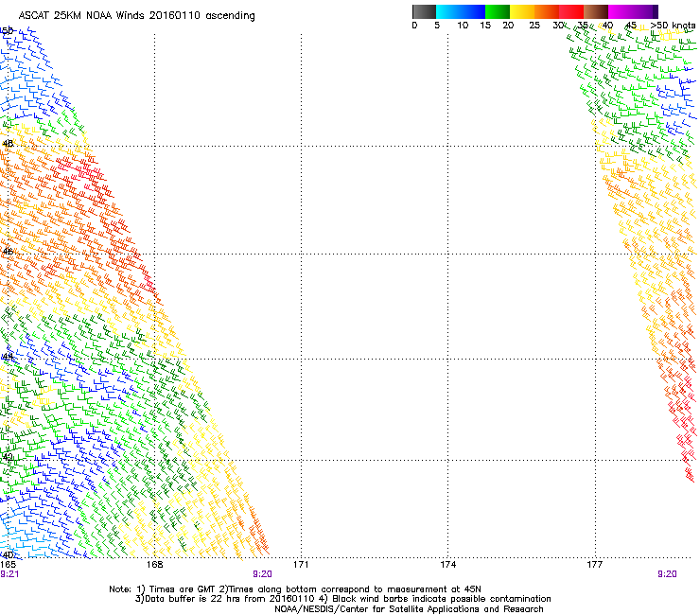Click the latitude label '48'
The image size is (700, 615).
tap(8, 144)
